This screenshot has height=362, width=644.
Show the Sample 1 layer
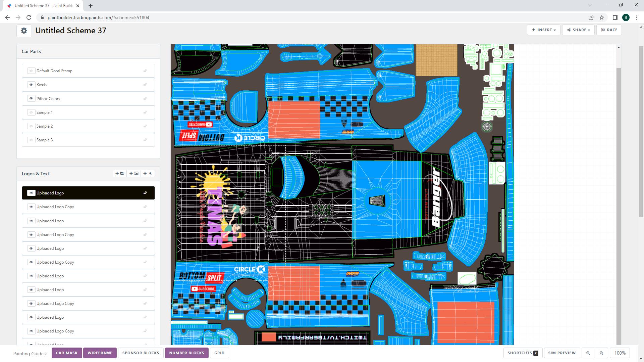tap(31, 112)
